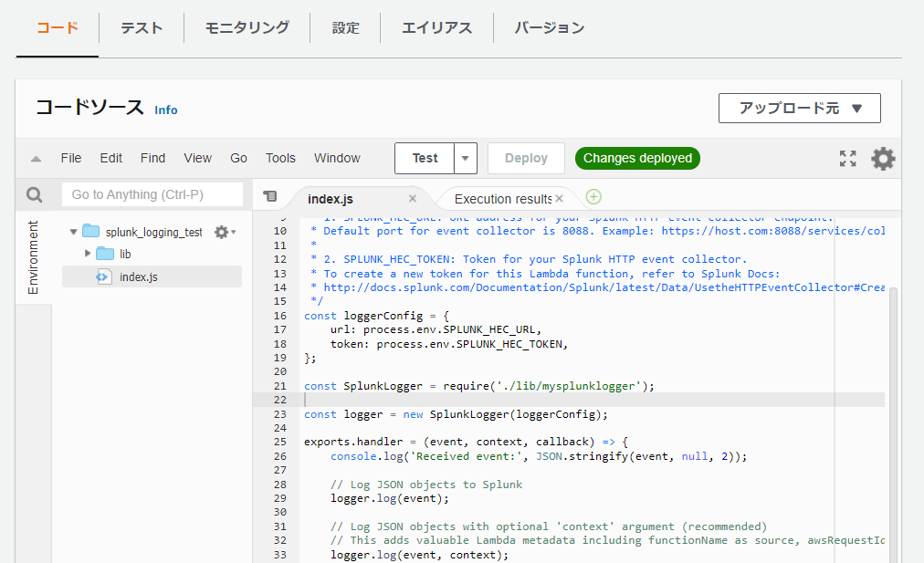The width and height of the screenshot is (924, 563).
Task: Click the console.log 'Received event:' line
Action: 539,456
